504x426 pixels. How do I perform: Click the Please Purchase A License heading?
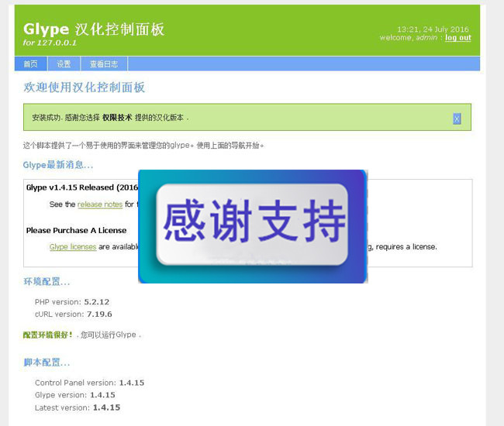[76, 230]
